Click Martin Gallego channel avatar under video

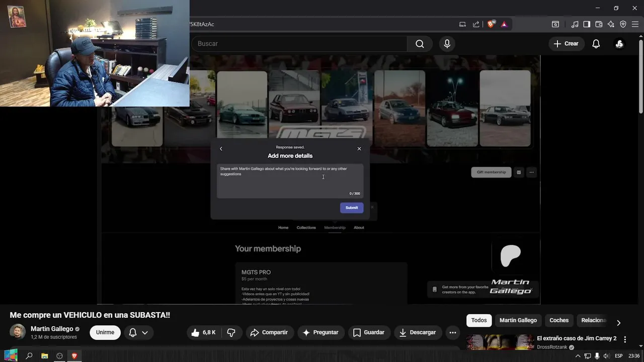[x=18, y=332]
